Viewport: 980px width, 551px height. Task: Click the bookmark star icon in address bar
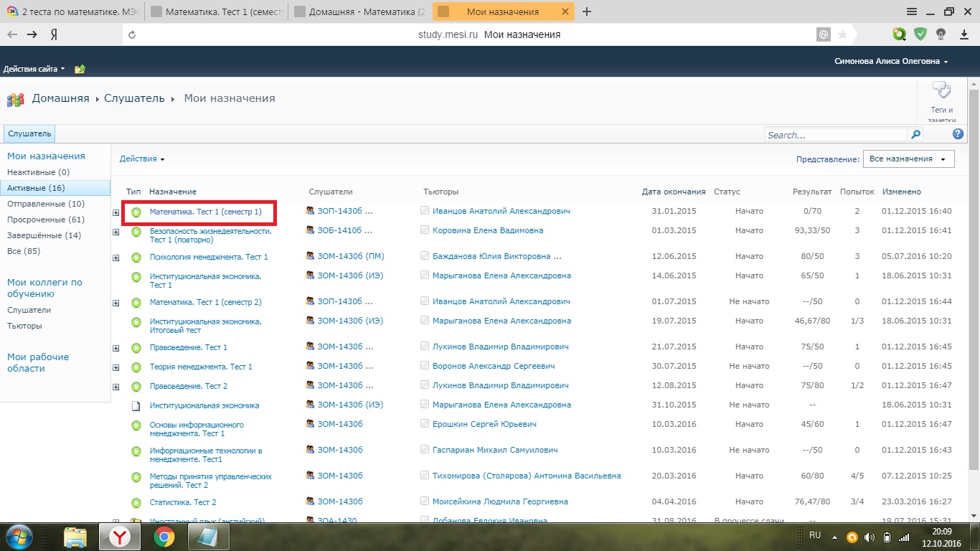[x=842, y=34]
